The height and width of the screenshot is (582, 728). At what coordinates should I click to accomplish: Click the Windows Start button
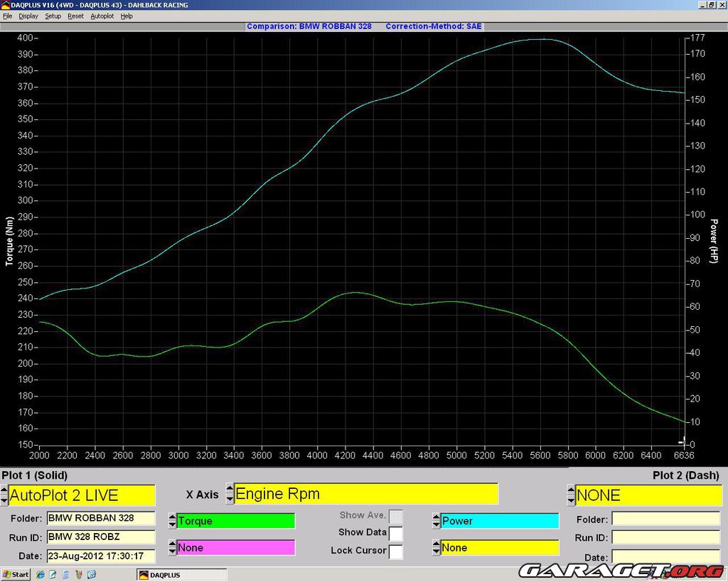(x=16, y=575)
